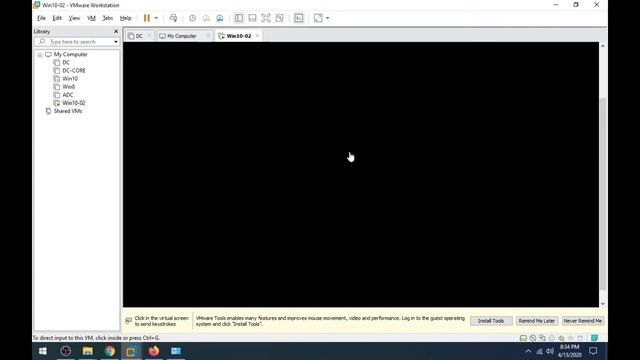The width and height of the screenshot is (640, 360).
Task: Click the sound card status icon
Action: 561,338
